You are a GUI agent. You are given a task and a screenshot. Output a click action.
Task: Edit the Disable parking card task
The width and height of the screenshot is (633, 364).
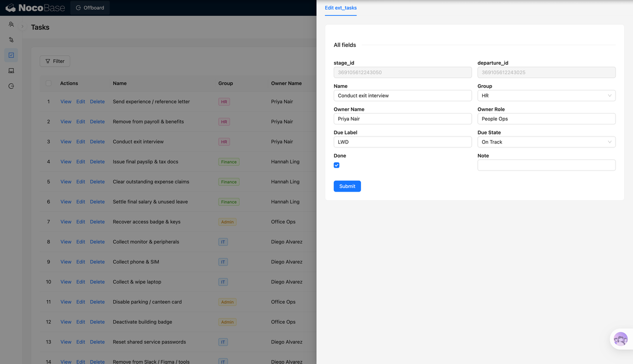81,302
